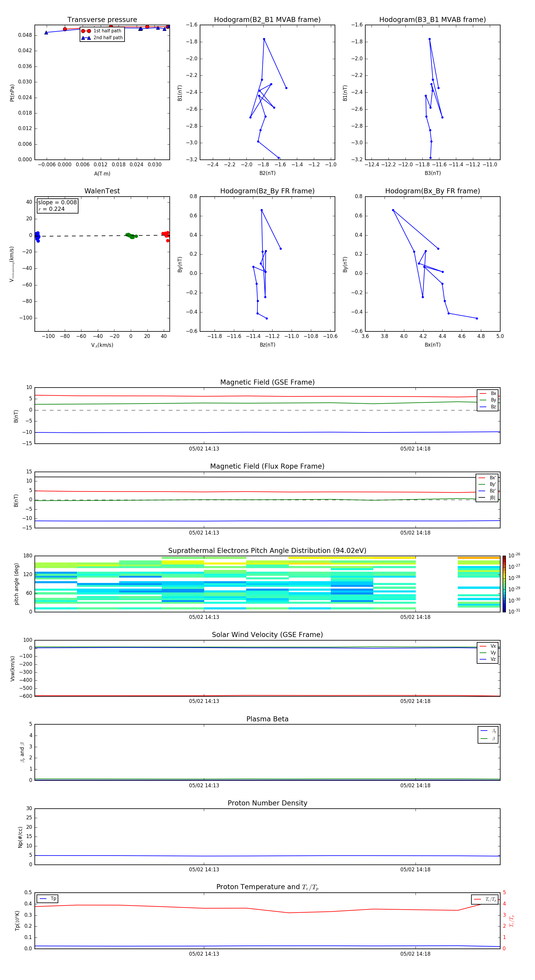This screenshot has width=535, height=980.
Task: Select the "1st half path" legend entry
Action: pos(102,31)
